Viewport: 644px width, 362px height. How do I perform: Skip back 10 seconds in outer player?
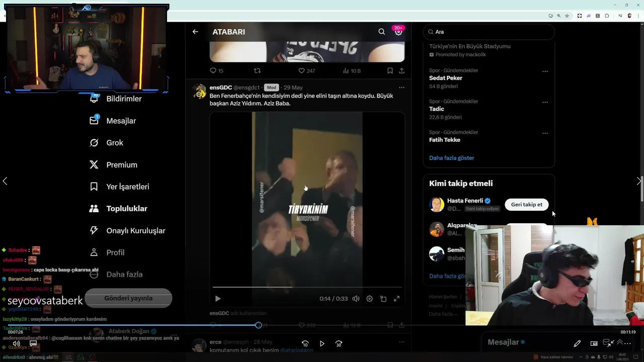(x=305, y=343)
